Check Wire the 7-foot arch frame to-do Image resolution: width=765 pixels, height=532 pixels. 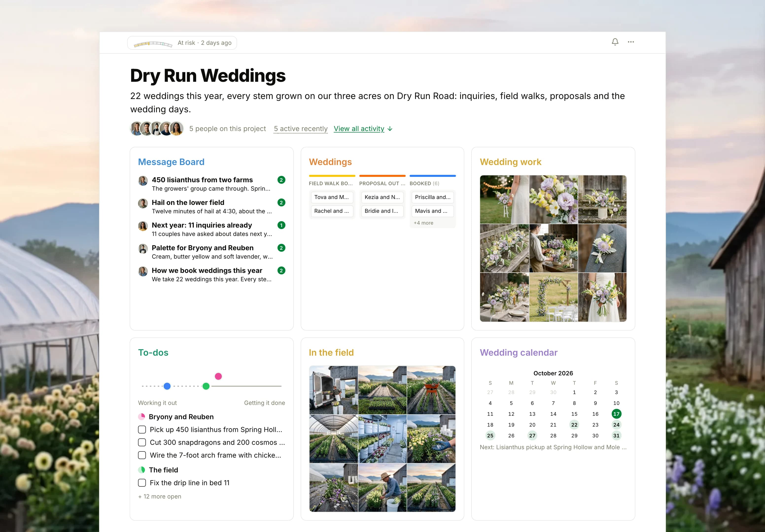coord(142,455)
